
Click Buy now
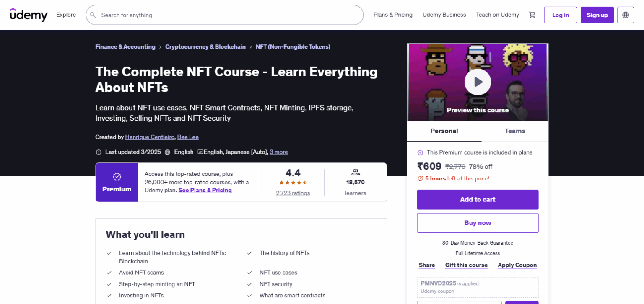(478, 223)
